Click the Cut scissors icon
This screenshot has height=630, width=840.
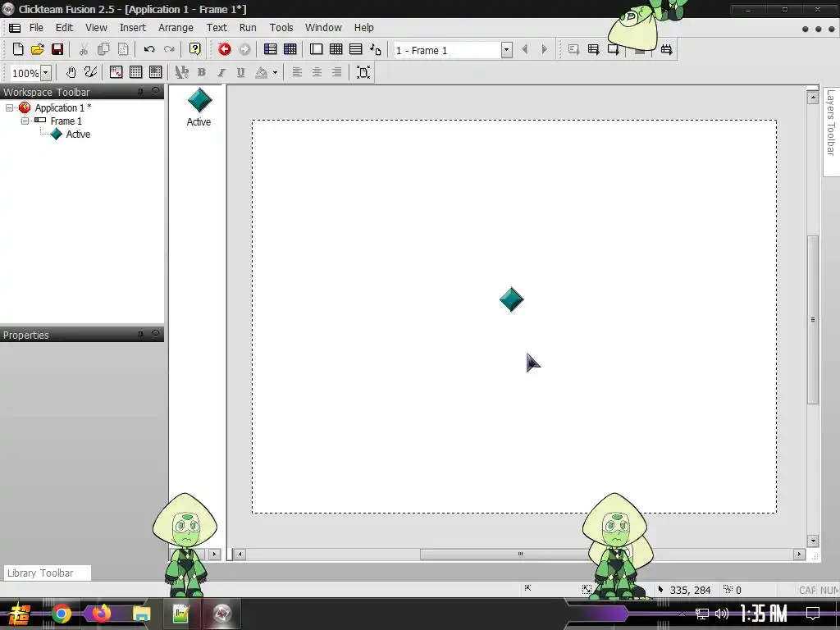pyautogui.click(x=83, y=49)
